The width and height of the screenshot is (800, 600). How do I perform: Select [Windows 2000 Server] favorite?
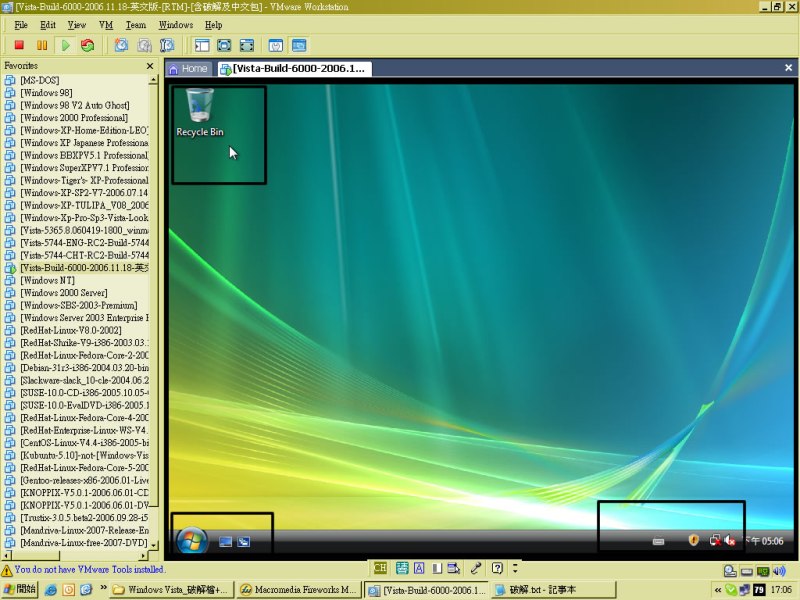click(64, 293)
